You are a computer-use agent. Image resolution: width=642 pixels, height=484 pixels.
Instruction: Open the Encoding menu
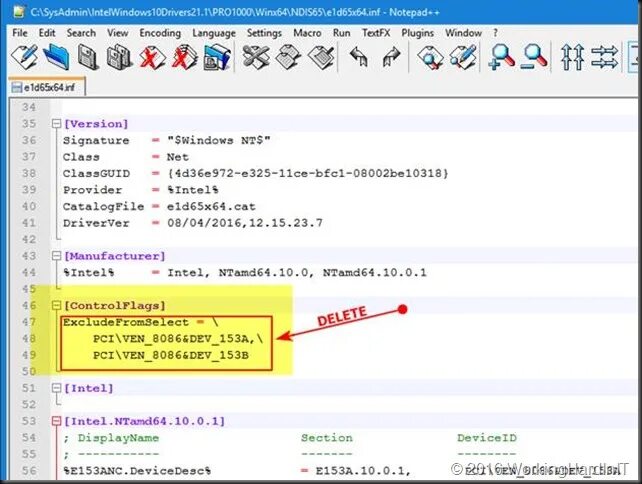(160, 33)
